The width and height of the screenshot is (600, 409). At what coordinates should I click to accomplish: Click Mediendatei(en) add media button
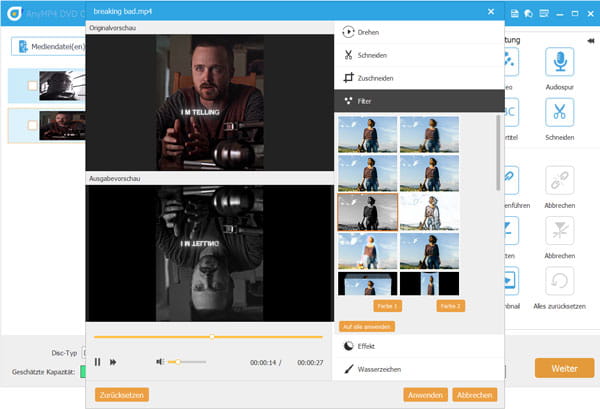click(49, 46)
